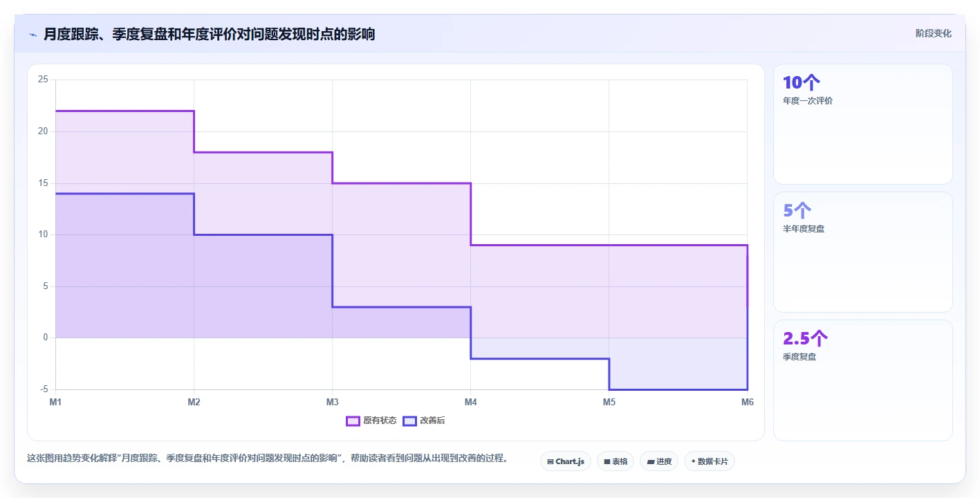Viewport: 980px width, 498px height.
Task: Select the Chart.js tag
Action: [x=566, y=461]
